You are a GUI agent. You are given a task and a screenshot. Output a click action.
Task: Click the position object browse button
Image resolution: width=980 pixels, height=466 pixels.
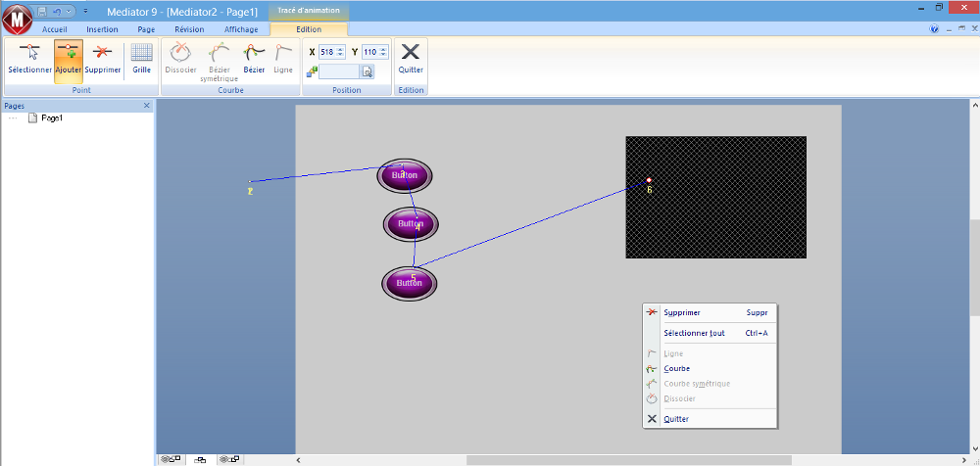coord(367,71)
